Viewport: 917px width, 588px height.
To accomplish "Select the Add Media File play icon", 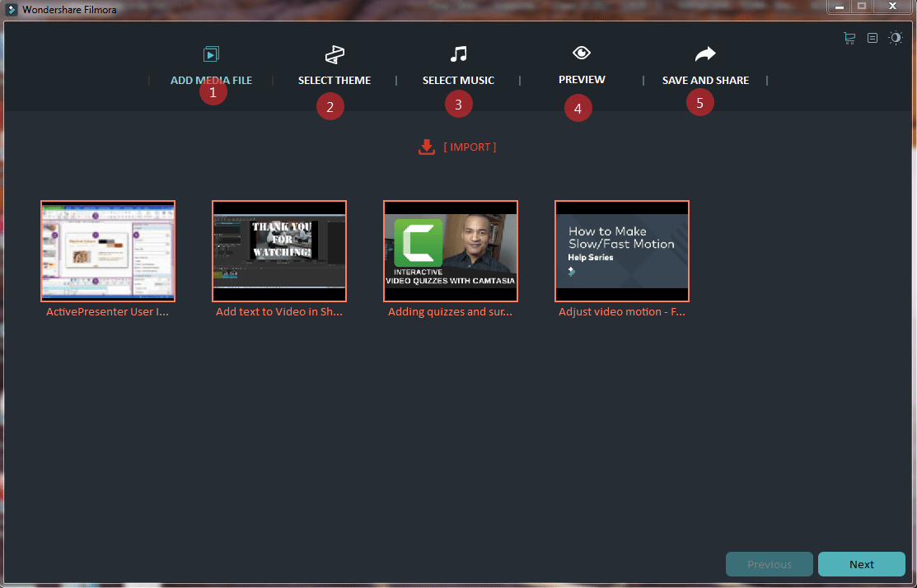I will [x=211, y=54].
